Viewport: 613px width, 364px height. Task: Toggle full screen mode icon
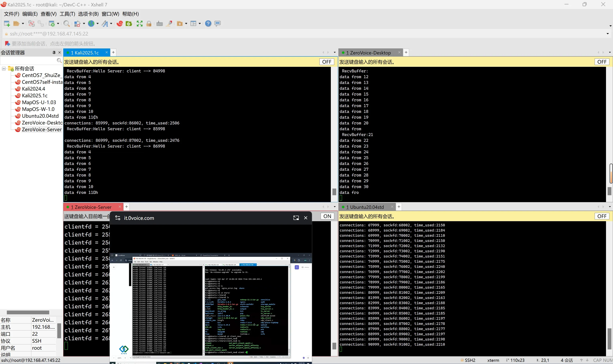coord(140,24)
